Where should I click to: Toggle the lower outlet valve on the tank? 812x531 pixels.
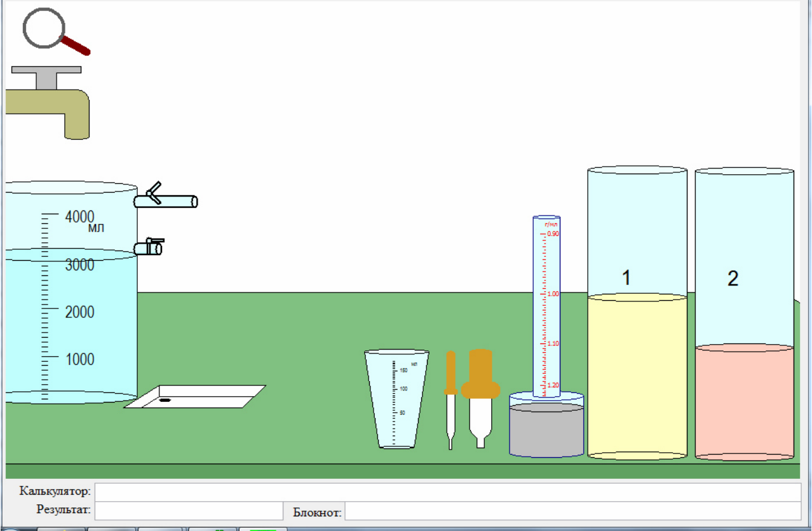coord(149,246)
